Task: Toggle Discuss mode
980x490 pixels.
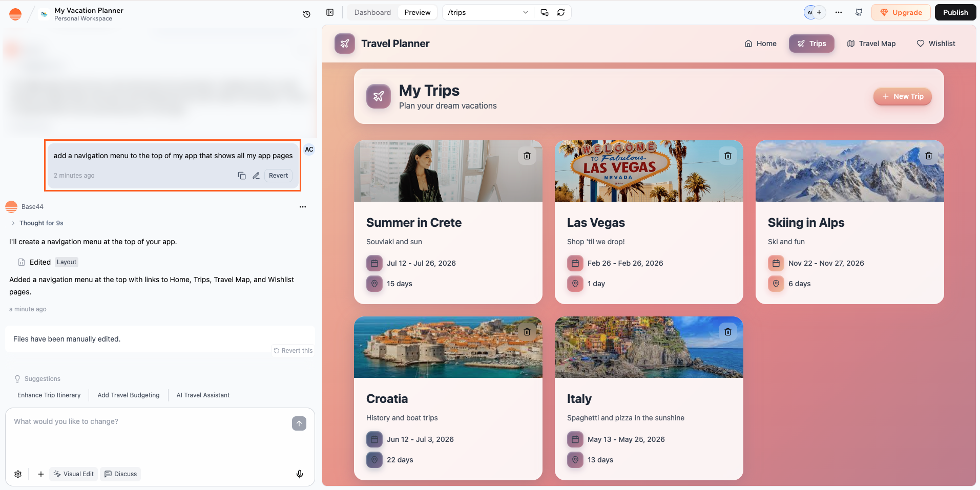Action: 120,474
